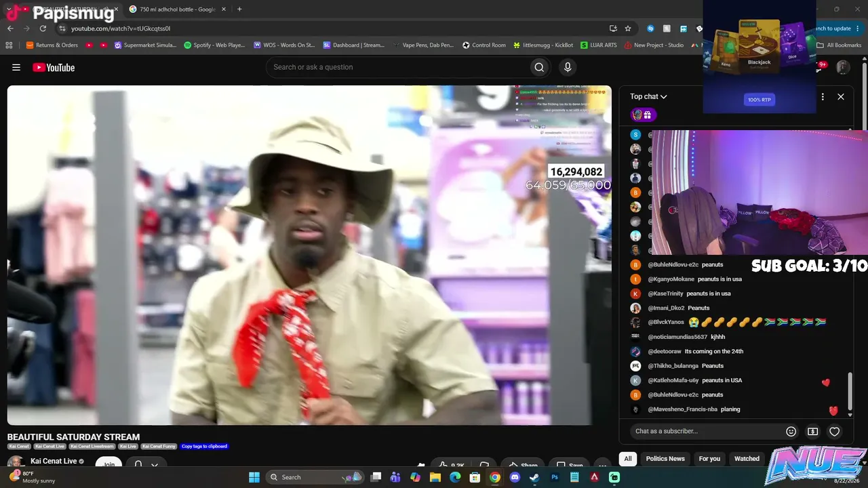Click @Thikho_bulannga chat username

point(673,366)
